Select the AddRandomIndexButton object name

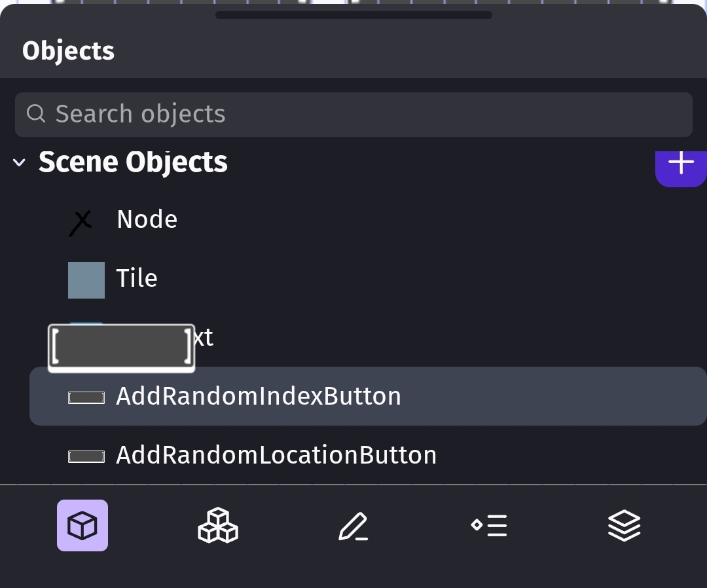(259, 396)
